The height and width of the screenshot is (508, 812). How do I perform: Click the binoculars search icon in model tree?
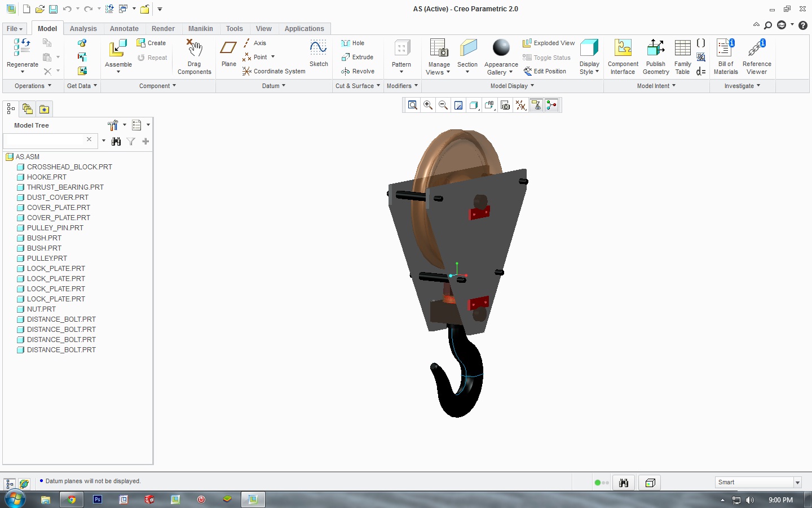116,142
